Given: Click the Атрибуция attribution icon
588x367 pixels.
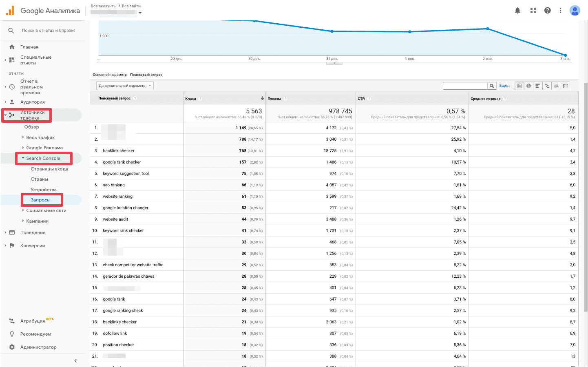Looking at the screenshot, I should (x=12, y=321).
